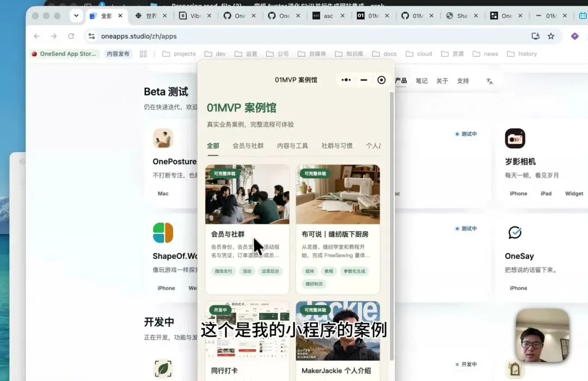Select the 全部 category tab
The height and width of the screenshot is (381, 588).
213,146
